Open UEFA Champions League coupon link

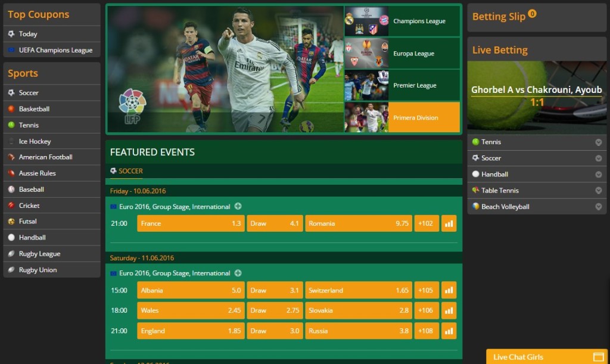(52, 50)
